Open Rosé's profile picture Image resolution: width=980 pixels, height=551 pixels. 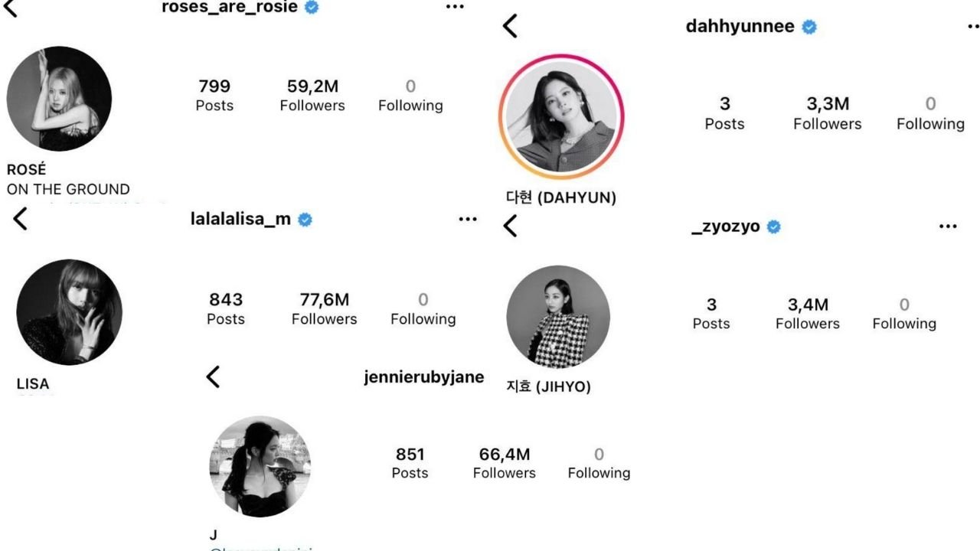59,99
